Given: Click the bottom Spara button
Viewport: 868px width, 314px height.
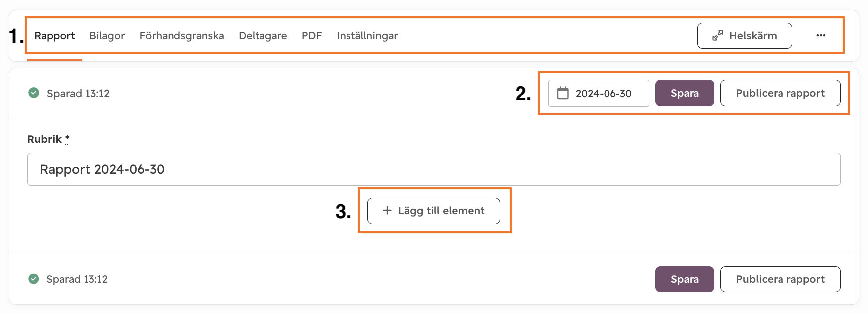Looking at the screenshot, I should [685, 279].
